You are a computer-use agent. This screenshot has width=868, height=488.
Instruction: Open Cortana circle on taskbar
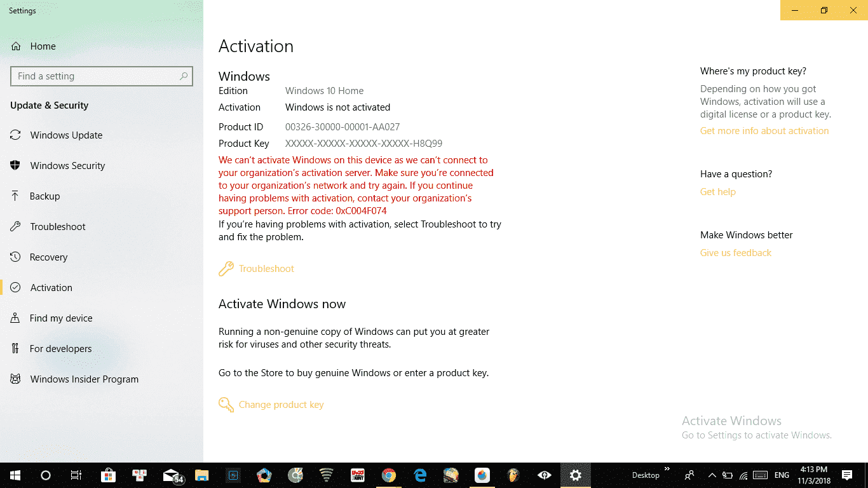pos(46,475)
